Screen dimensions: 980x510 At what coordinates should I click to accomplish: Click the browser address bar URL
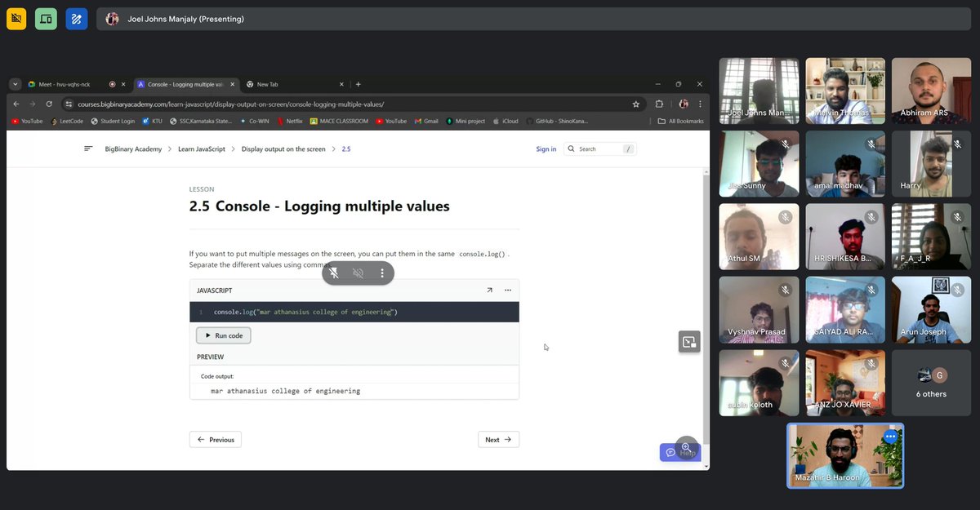tap(230, 104)
